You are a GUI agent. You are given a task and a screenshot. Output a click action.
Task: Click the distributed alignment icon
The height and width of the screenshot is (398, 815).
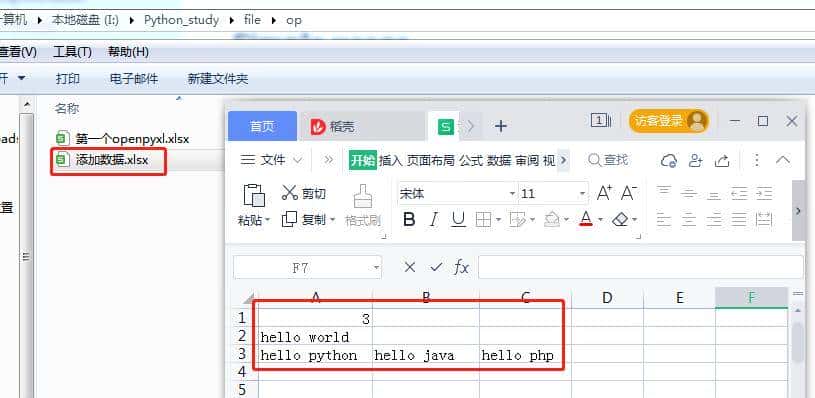[764, 220]
